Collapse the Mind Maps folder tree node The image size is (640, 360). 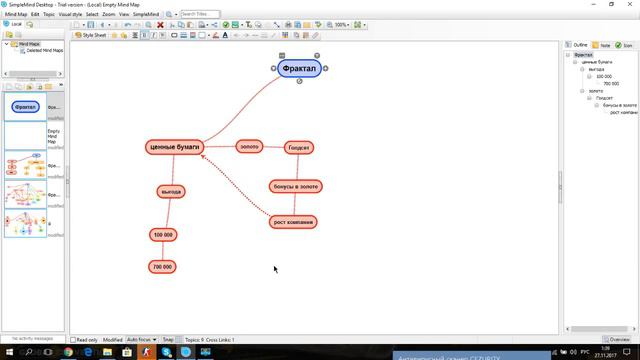click(6, 44)
